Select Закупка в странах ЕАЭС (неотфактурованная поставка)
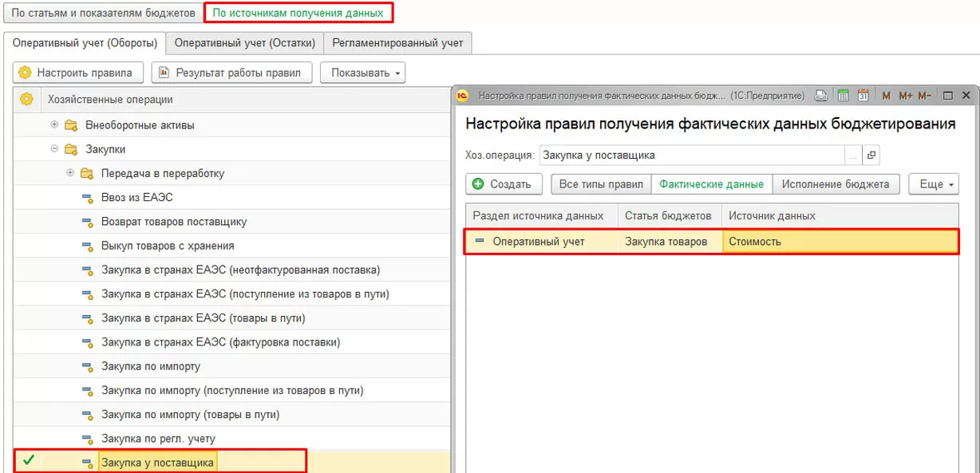Image resolution: width=980 pixels, height=473 pixels. pyautogui.click(x=240, y=270)
